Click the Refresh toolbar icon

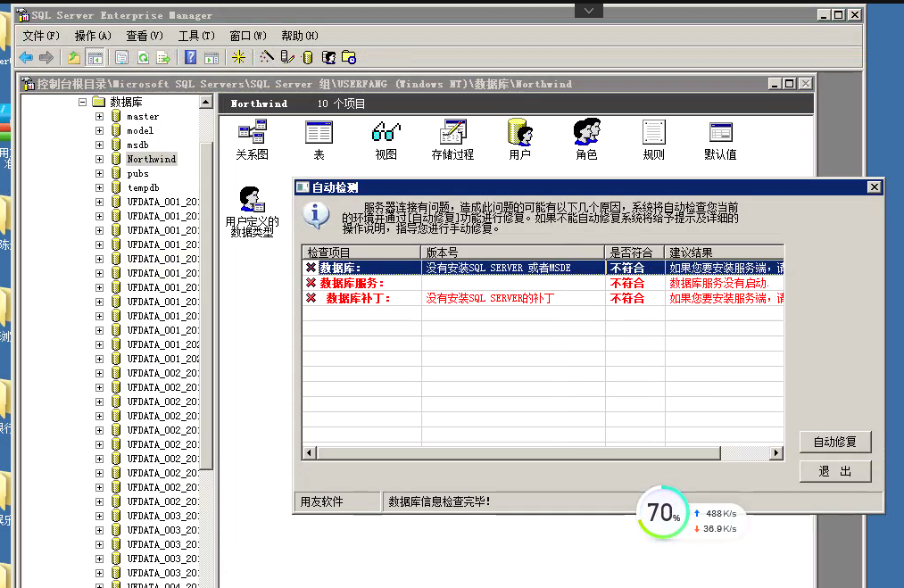point(143,57)
